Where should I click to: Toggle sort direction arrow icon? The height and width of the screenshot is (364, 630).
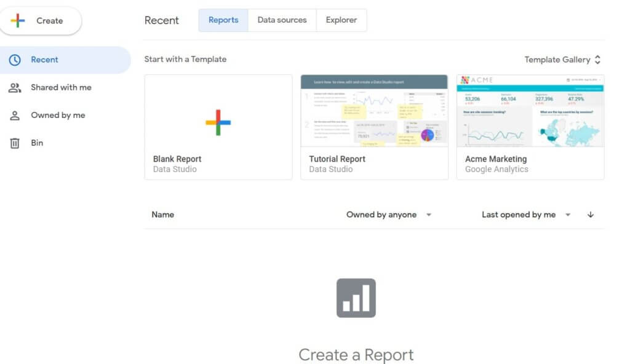(x=590, y=215)
